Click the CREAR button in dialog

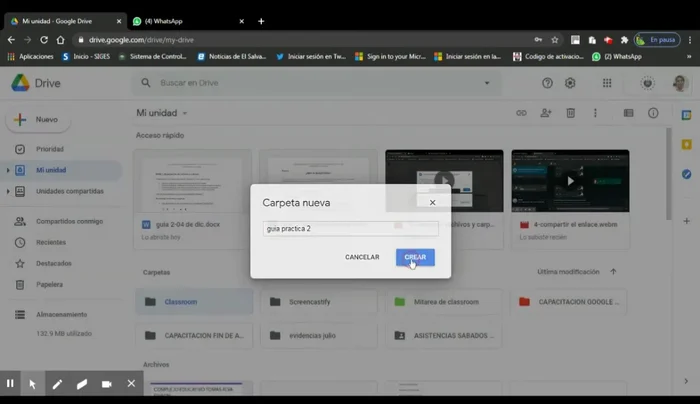tap(414, 257)
